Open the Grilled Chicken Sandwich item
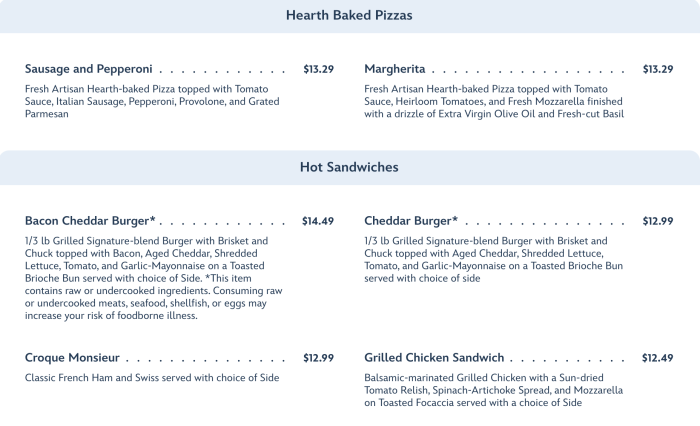700x426 pixels. pyautogui.click(x=434, y=357)
